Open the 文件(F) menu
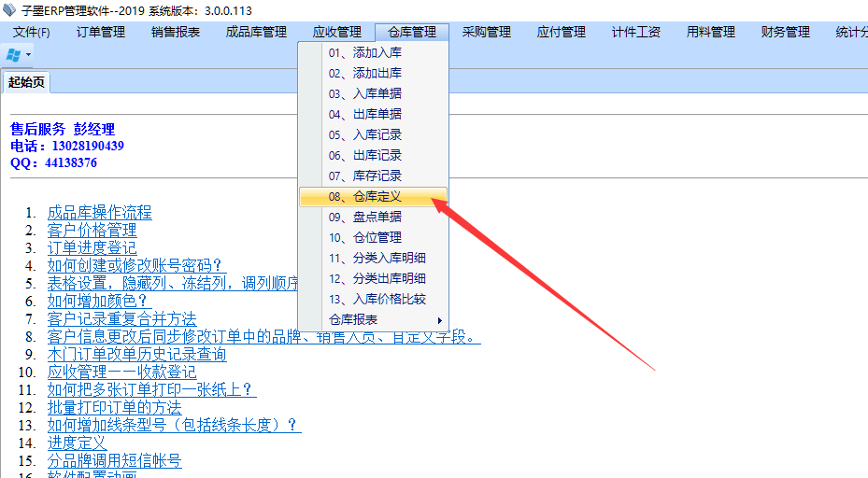Screen dimensions: 868x478 [x=32, y=32]
